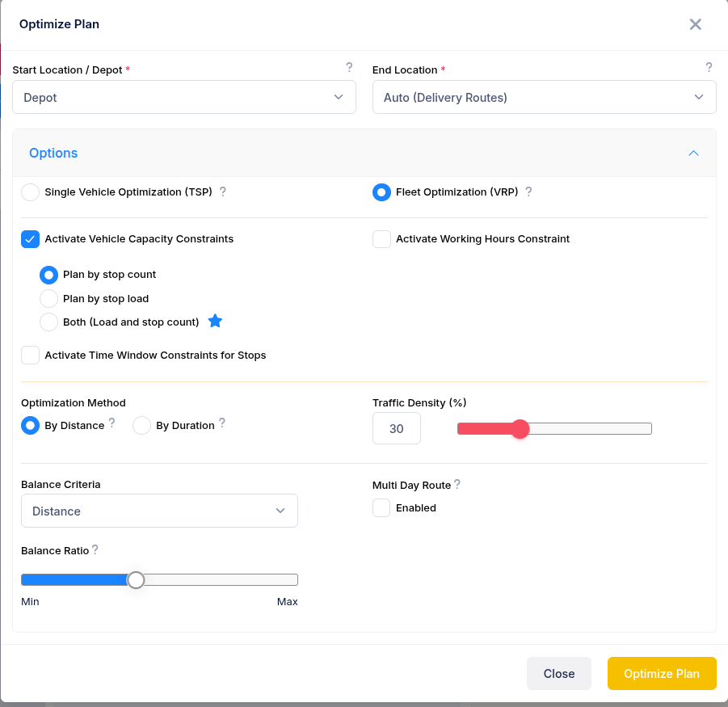Viewport: 728px width, 707px height.
Task: Click help icon next to By Distance
Action: point(112,423)
